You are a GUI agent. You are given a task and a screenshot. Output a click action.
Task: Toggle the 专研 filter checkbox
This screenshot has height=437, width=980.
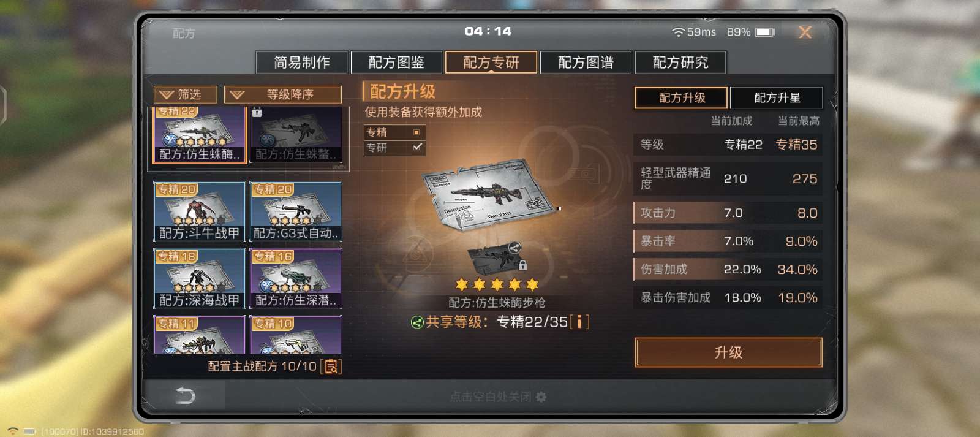pos(417,147)
